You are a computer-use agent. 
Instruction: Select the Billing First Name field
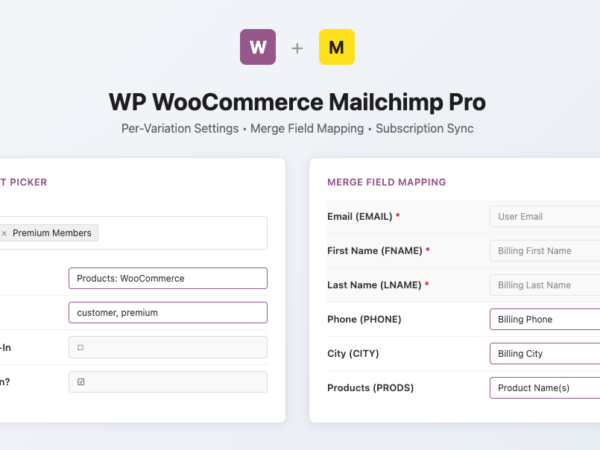(x=545, y=250)
